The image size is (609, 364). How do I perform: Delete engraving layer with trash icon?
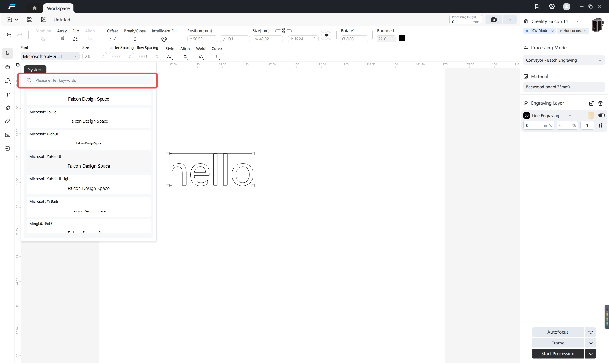pyautogui.click(x=601, y=103)
